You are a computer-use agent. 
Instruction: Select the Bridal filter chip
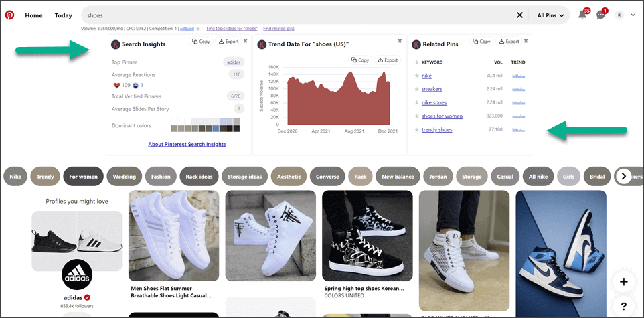tap(596, 177)
